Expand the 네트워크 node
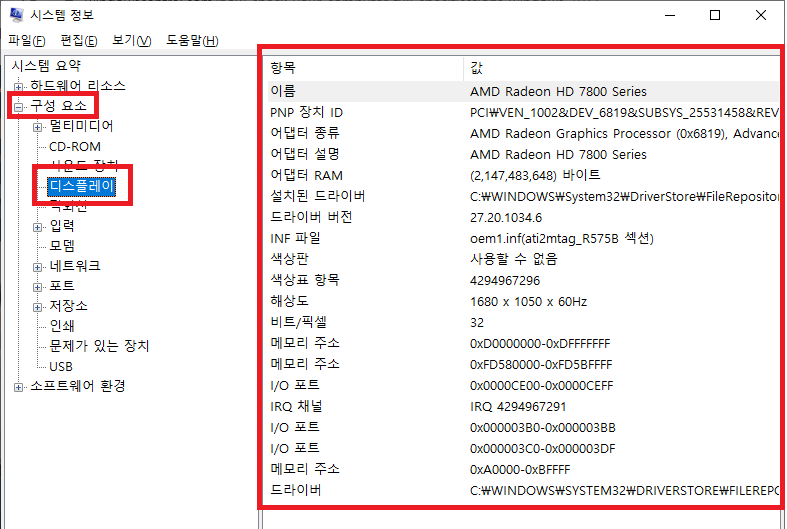 38,267
